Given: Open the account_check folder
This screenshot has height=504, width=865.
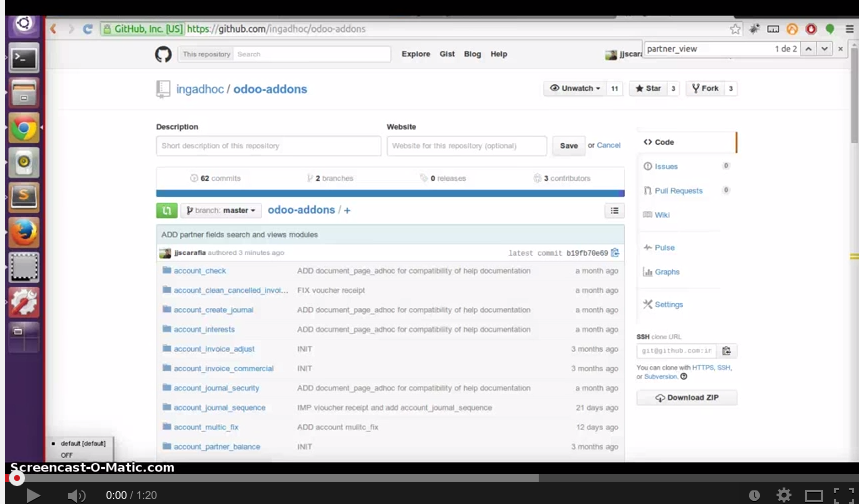Looking at the screenshot, I should pyautogui.click(x=200, y=271).
